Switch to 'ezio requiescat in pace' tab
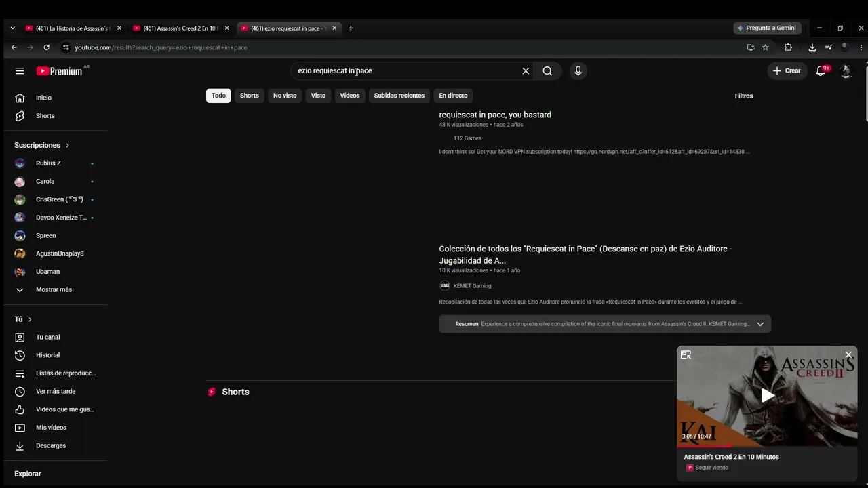Viewport: 868px width, 488px height. coord(289,28)
